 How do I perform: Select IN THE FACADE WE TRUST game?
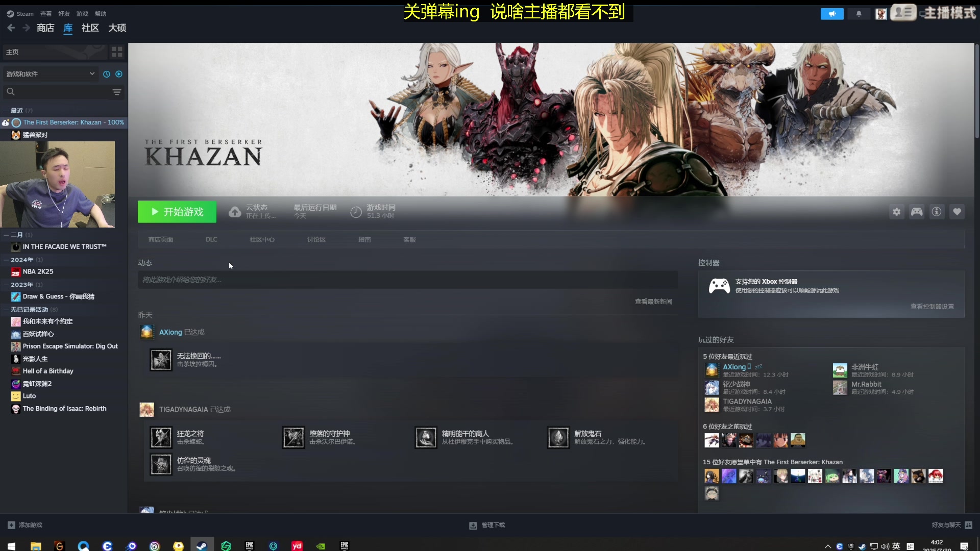click(64, 247)
